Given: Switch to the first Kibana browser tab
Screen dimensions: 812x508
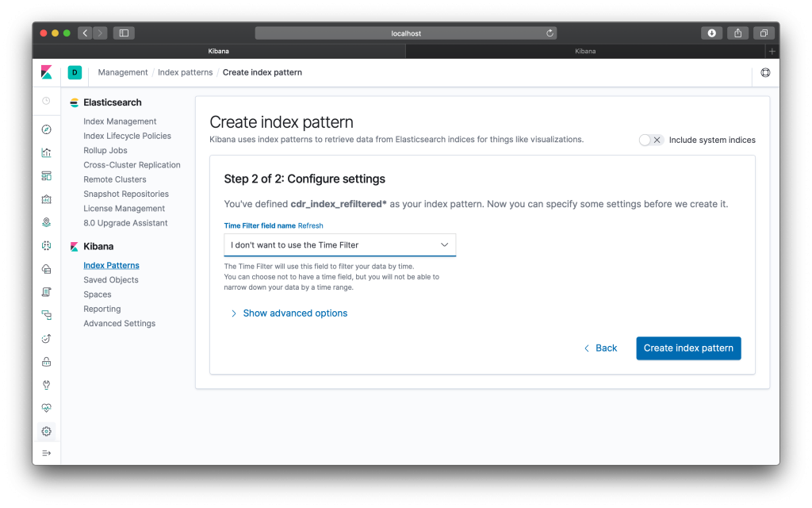Looking at the screenshot, I should (x=219, y=52).
